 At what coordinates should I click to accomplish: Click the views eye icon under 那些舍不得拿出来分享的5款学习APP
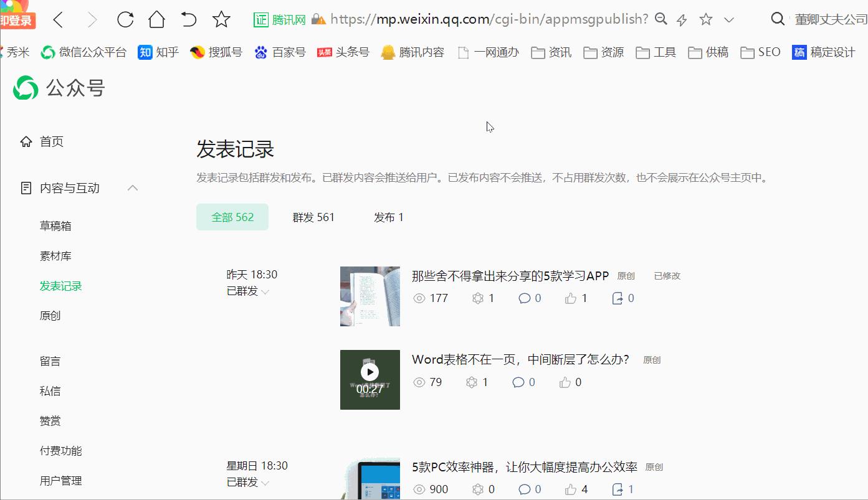point(418,298)
